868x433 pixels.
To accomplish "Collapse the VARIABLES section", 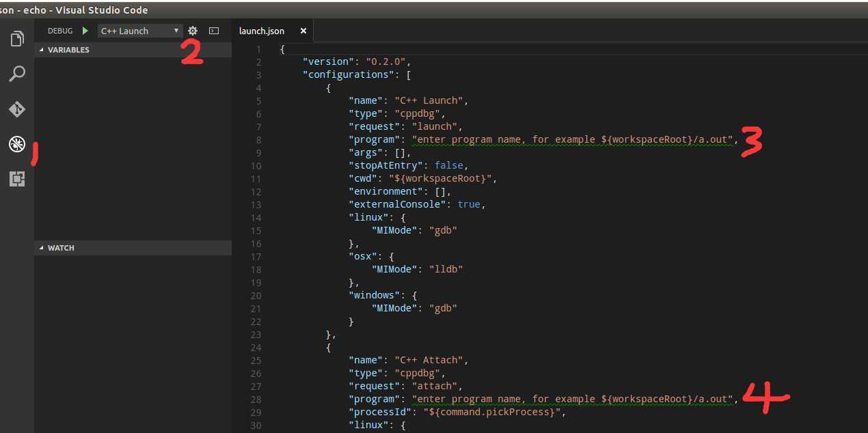I will coord(133,50).
